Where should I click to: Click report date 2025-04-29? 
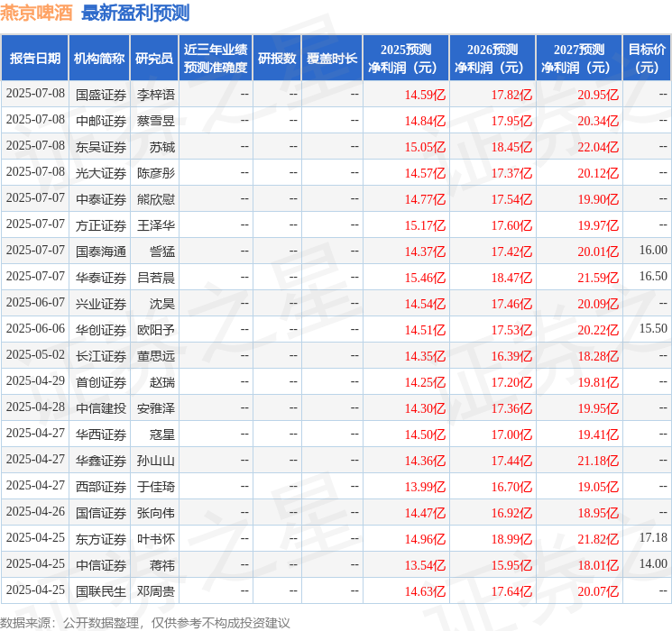[x=35, y=380]
